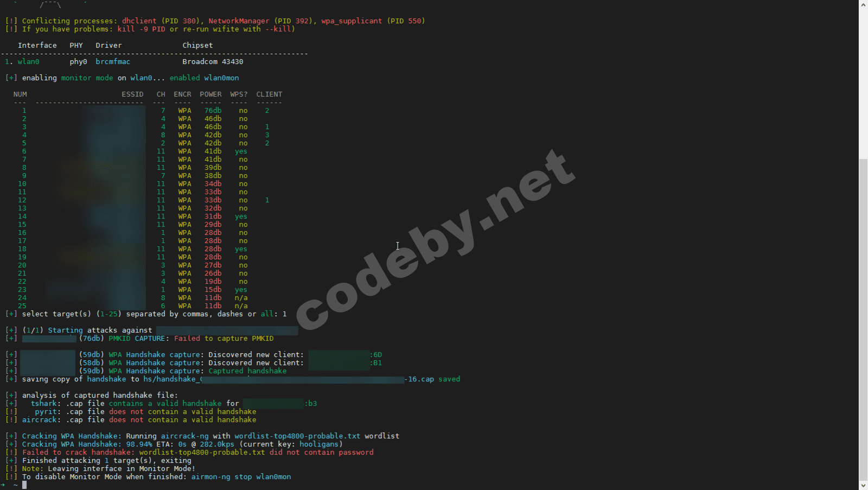The height and width of the screenshot is (490, 868).
Task: Click 'airmon-ng stop wlan0mon' command text
Action: pyautogui.click(x=241, y=477)
